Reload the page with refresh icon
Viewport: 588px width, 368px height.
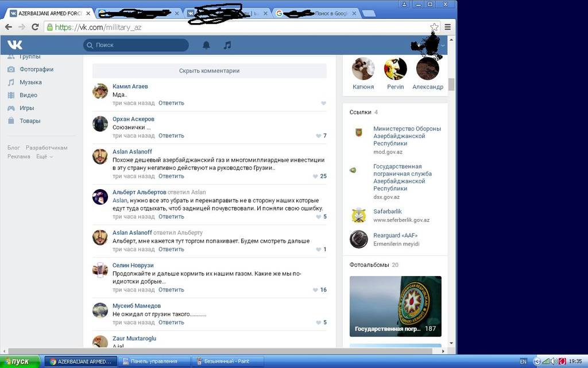(x=35, y=27)
